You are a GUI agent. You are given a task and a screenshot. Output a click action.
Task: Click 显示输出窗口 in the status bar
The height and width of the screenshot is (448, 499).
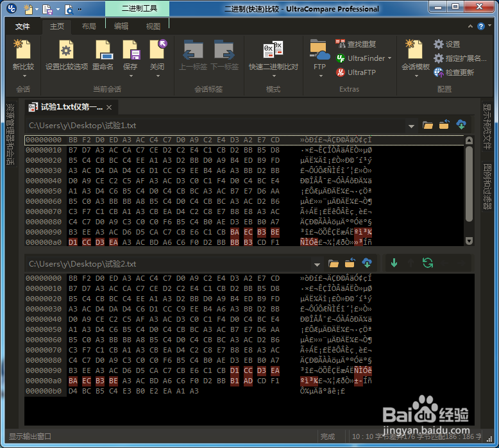coord(30,436)
